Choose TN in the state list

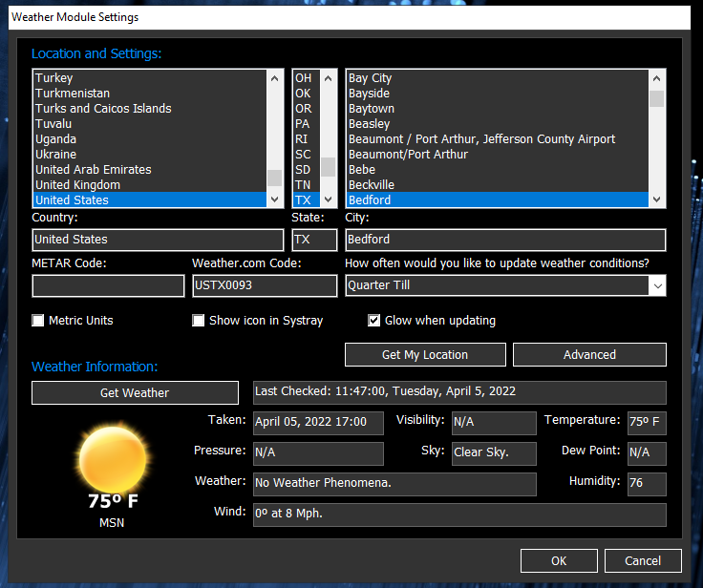click(303, 185)
